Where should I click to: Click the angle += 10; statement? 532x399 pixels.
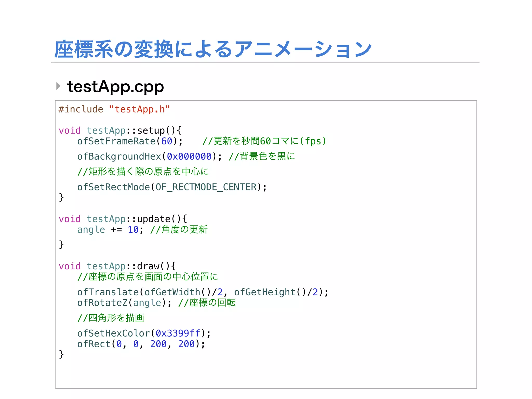tap(110, 230)
